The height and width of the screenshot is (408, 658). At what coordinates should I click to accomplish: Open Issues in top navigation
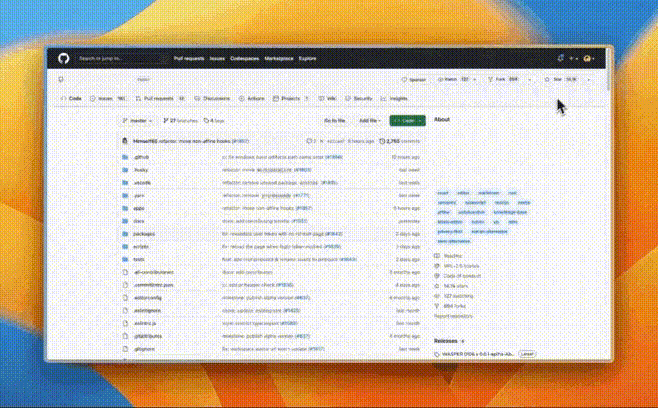[x=217, y=59]
